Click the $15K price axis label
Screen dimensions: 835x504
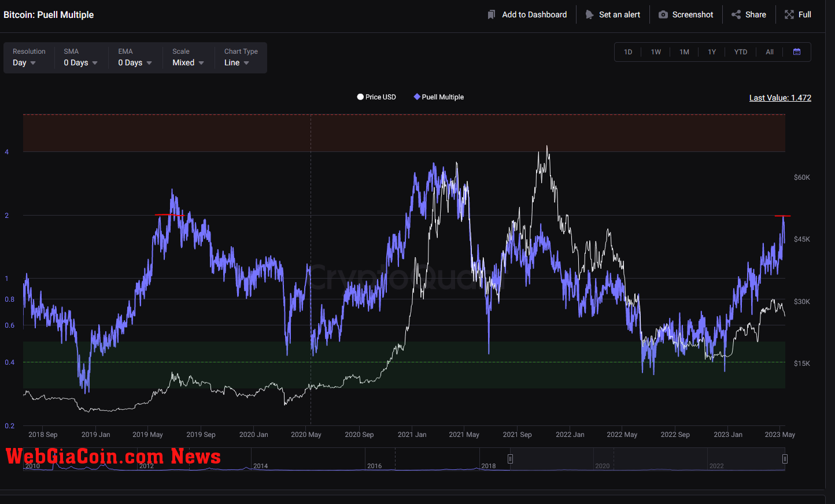click(802, 364)
